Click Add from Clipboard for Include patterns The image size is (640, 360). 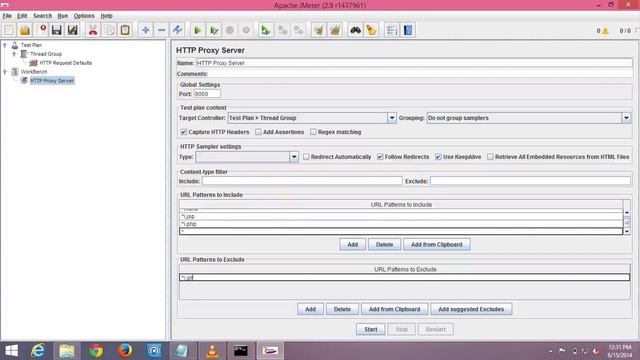437,244
